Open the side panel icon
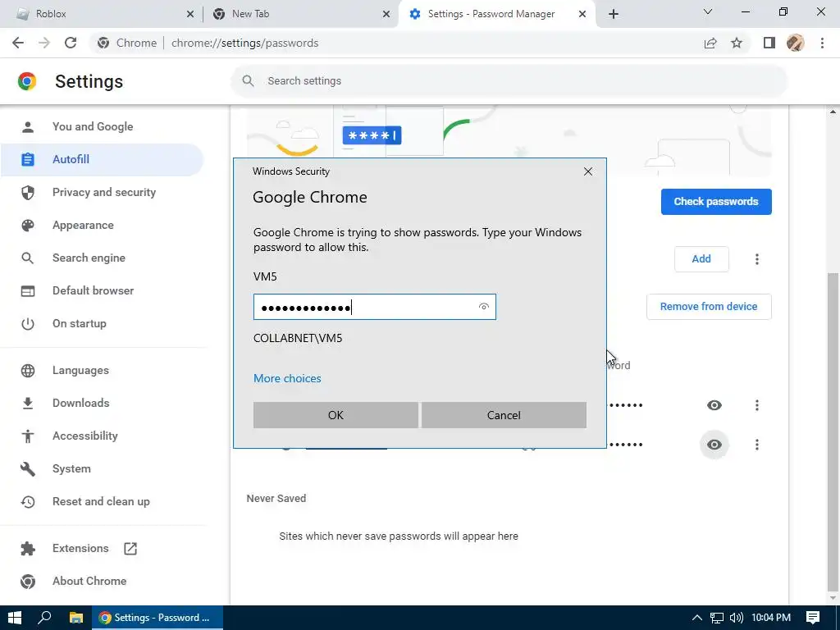This screenshot has height=630, width=840. pos(769,43)
